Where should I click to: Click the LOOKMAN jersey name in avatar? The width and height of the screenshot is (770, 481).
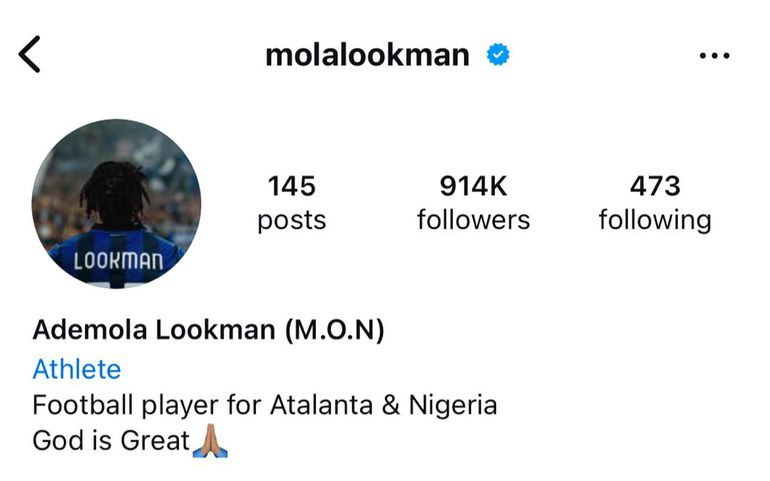pos(118,260)
